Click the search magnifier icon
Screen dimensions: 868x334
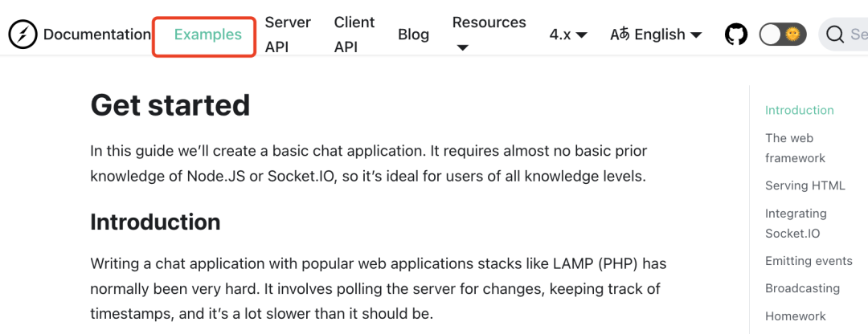point(836,35)
